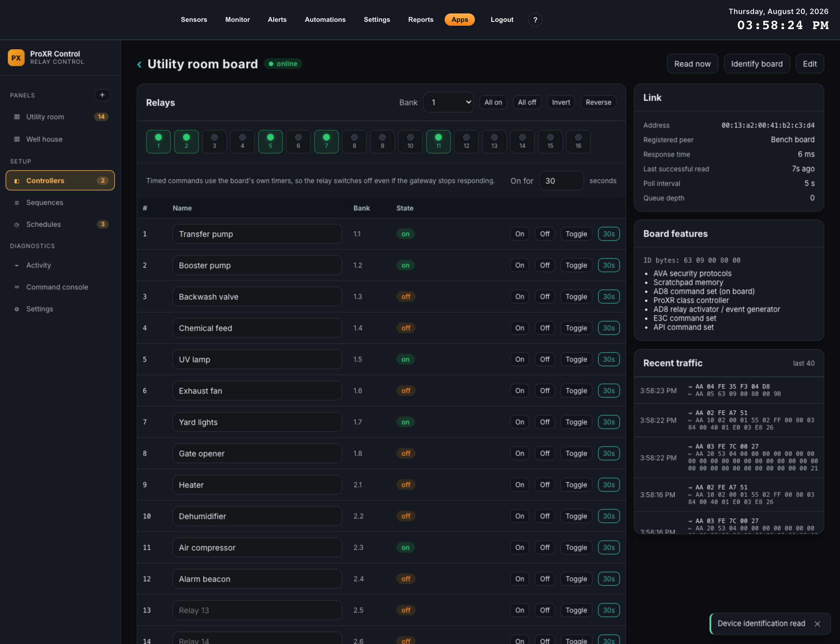Add a new panel with the plus icon

click(x=102, y=95)
